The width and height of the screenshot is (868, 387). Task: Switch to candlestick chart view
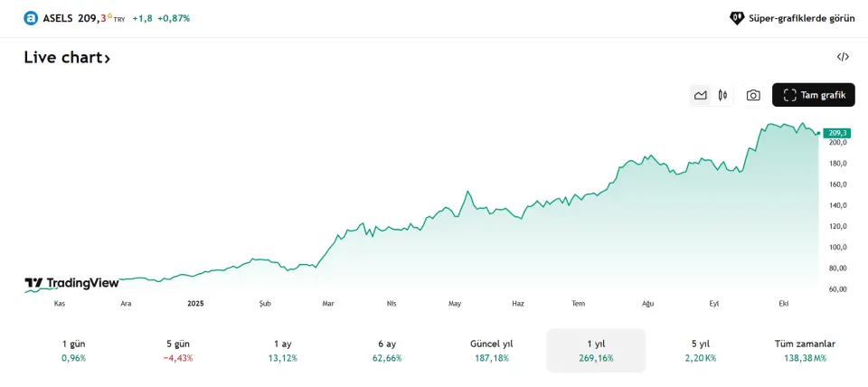(x=722, y=95)
